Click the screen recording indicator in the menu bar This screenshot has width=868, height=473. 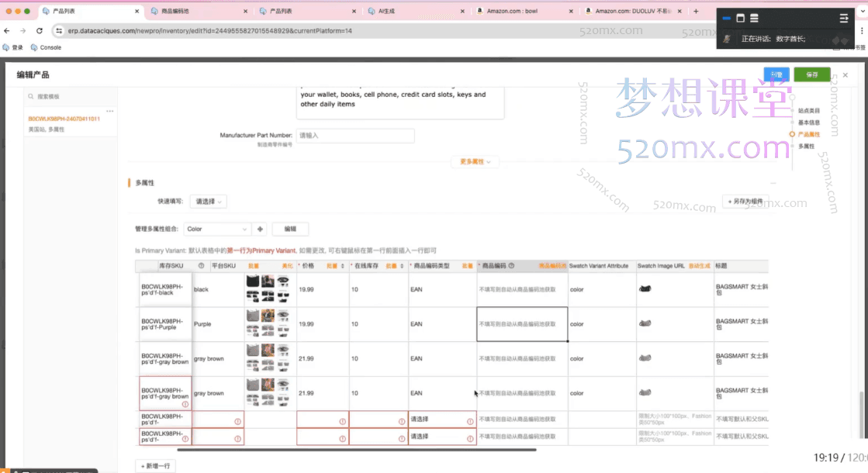726,17
